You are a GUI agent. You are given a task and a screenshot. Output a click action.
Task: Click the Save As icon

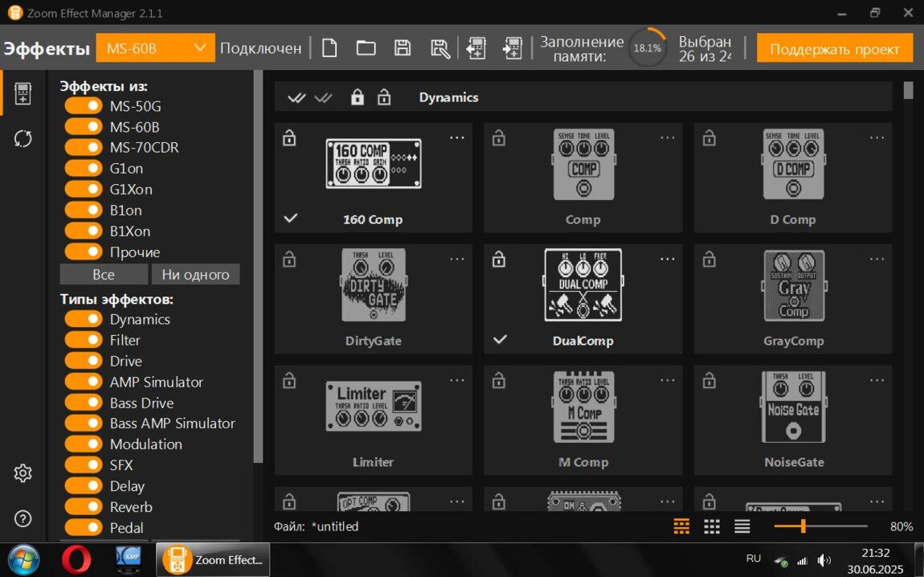(440, 48)
